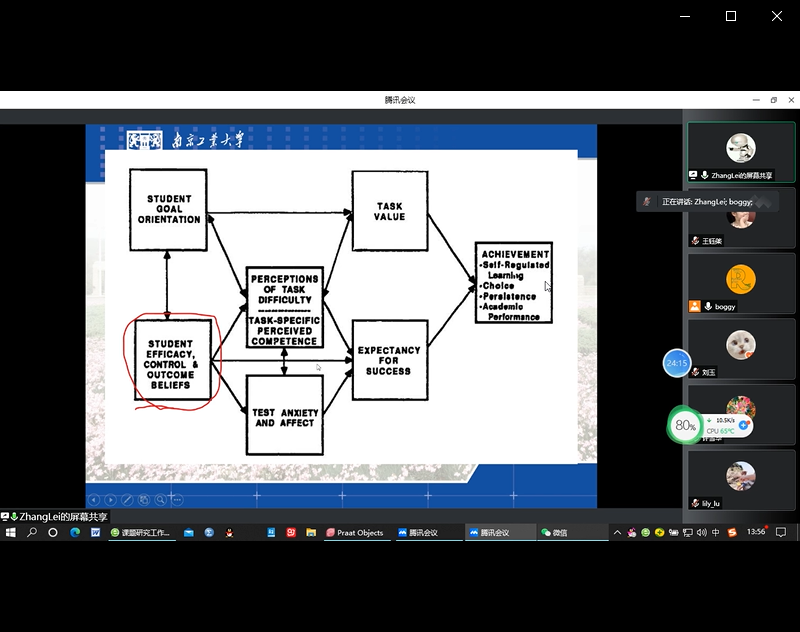Click the slideshow zoom magnifier icon
800x632 pixels.
point(160,499)
